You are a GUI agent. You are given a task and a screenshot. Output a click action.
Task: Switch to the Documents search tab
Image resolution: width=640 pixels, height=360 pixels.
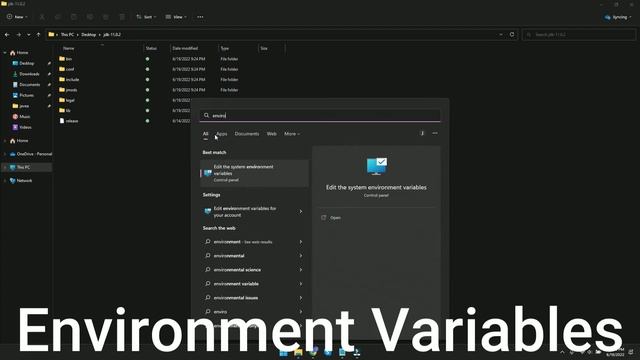[x=247, y=134]
